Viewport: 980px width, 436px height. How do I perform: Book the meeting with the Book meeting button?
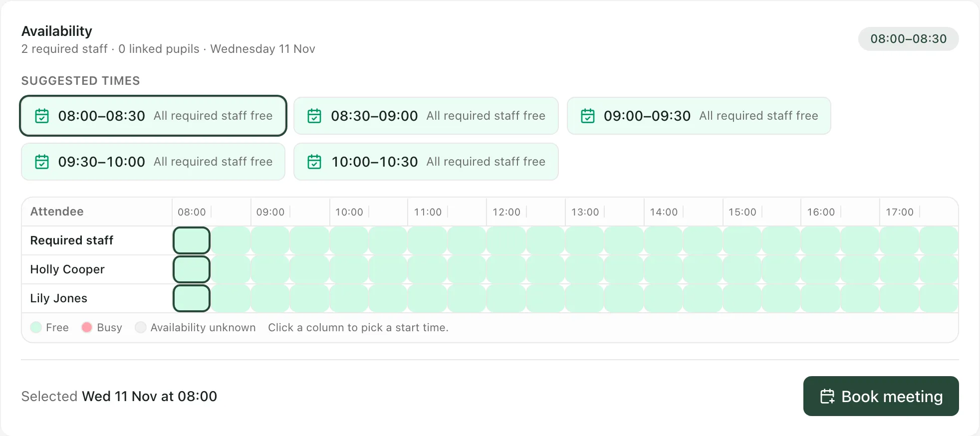click(x=881, y=396)
